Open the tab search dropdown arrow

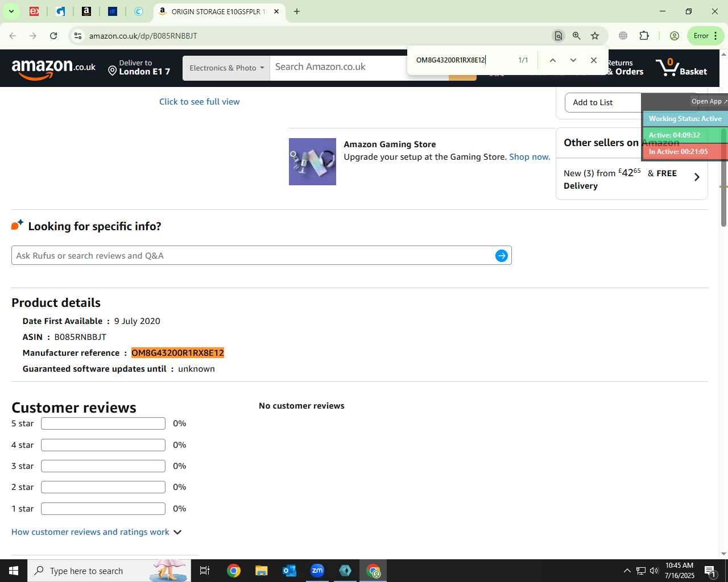(x=11, y=11)
